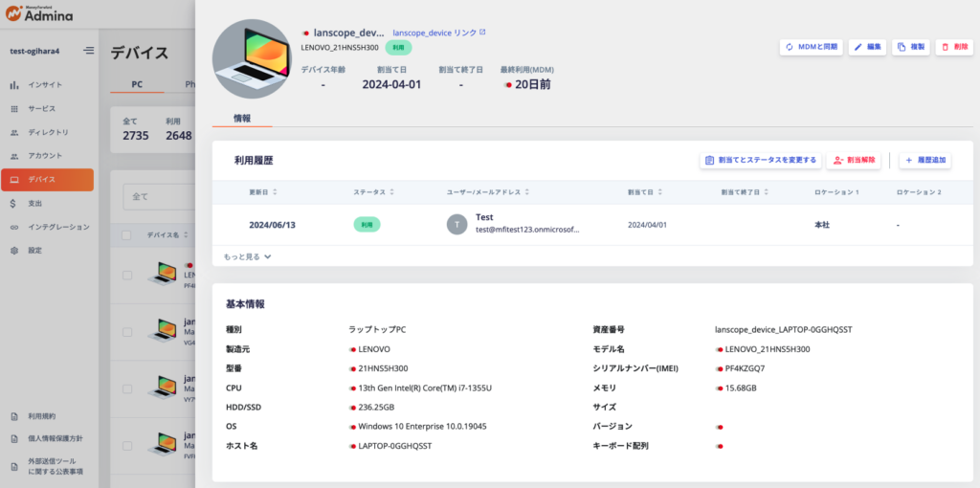The width and height of the screenshot is (980, 488).
Task: Click the 複製 duplicate button
Action: [911, 47]
